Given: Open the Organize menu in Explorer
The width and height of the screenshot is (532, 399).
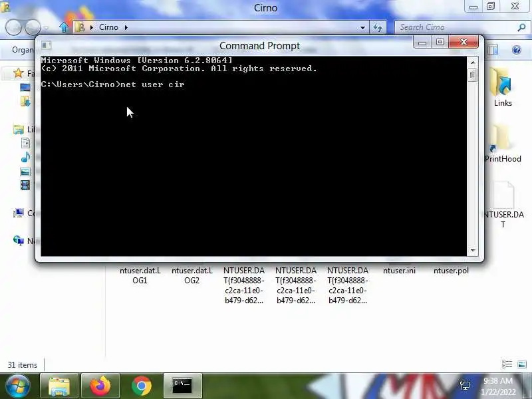Looking at the screenshot, I should coord(23,50).
